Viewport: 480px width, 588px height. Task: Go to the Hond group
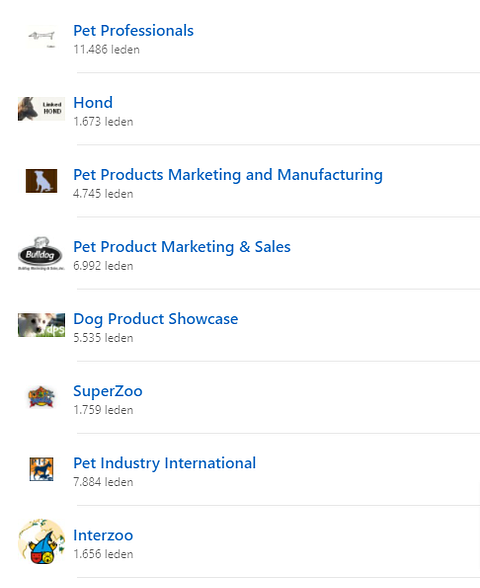tap(93, 103)
